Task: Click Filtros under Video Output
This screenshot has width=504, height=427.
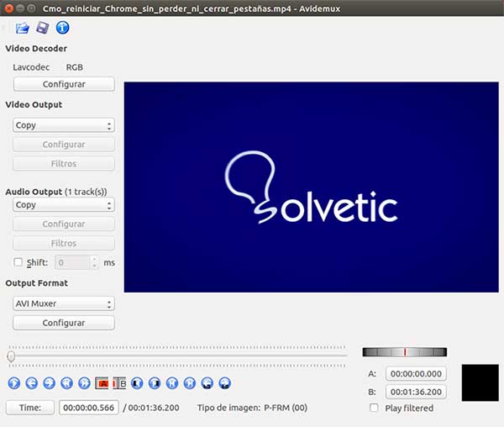Action: coord(64,164)
